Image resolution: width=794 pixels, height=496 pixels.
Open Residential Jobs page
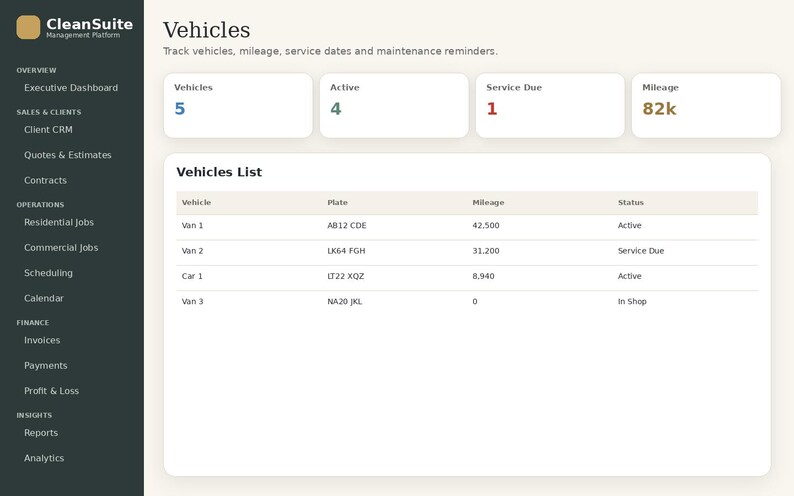[59, 222]
